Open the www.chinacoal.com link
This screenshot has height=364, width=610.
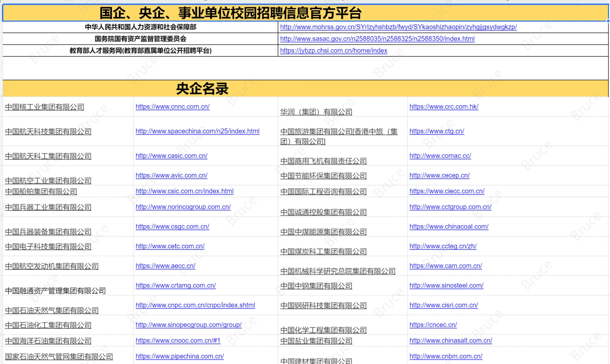tap(449, 226)
